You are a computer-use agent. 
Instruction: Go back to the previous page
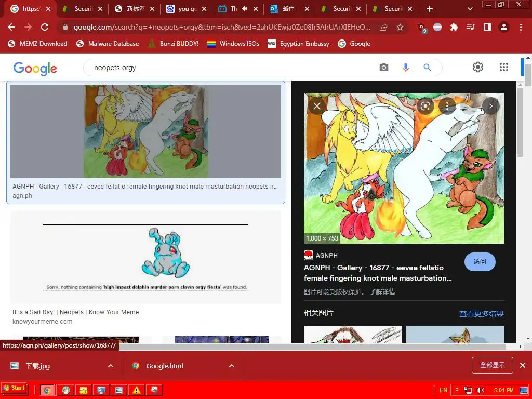11,27
